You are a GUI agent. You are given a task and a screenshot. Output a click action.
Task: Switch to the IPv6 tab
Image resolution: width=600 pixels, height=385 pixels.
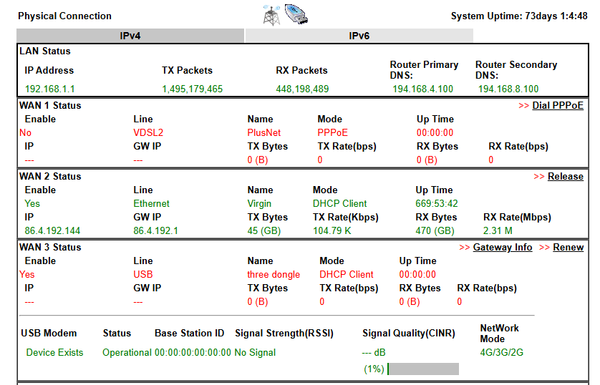click(359, 36)
